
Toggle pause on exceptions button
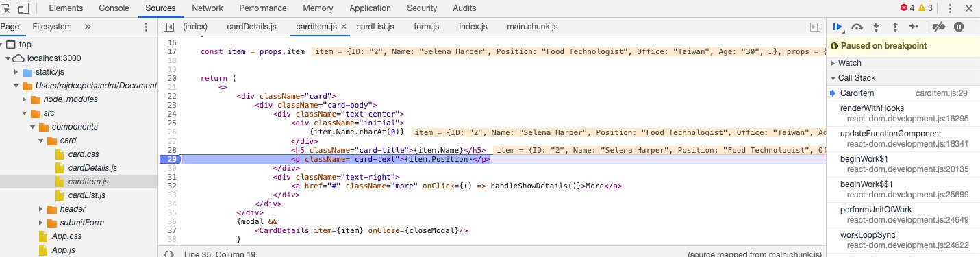[959, 27]
